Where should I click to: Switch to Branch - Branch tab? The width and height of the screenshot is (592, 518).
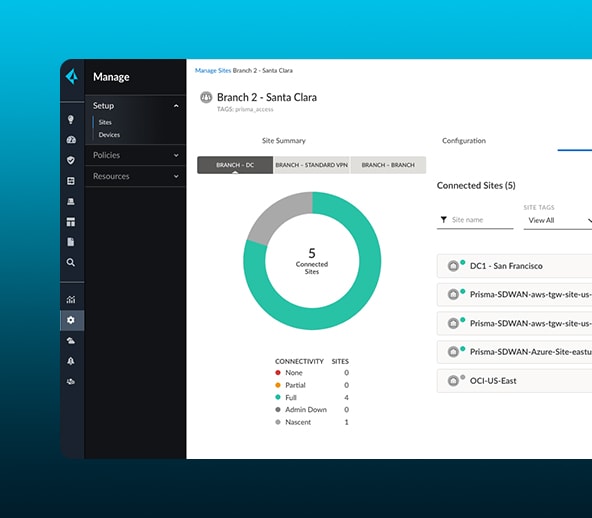388,165
